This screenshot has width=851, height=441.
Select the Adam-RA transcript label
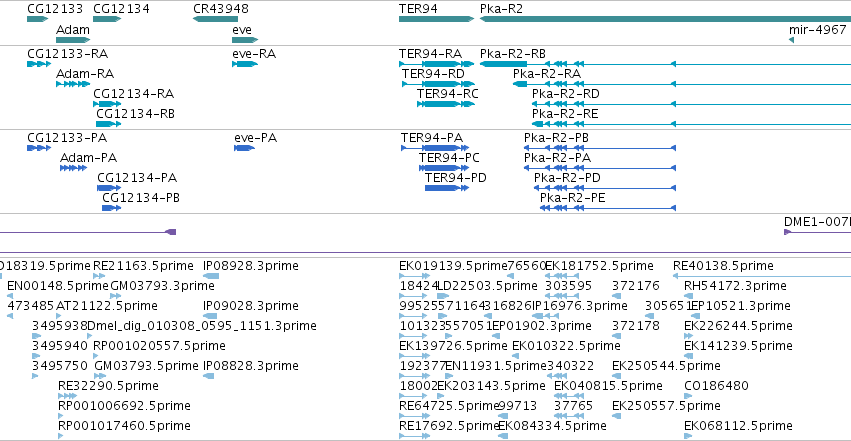pyautogui.click(x=85, y=74)
